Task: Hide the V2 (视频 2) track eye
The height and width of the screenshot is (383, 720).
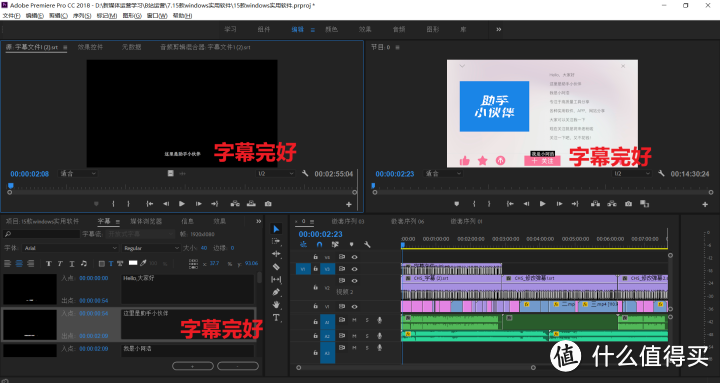Action: click(354, 281)
